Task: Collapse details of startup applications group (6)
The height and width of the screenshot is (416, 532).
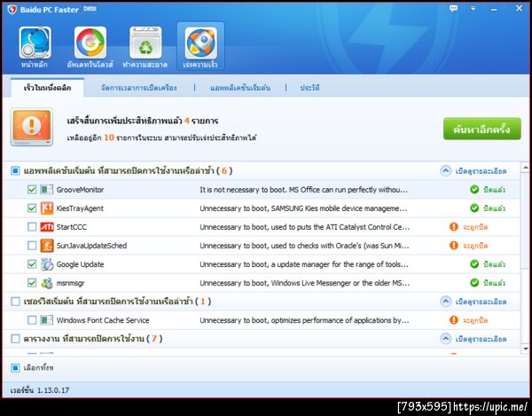Action: [x=473, y=170]
